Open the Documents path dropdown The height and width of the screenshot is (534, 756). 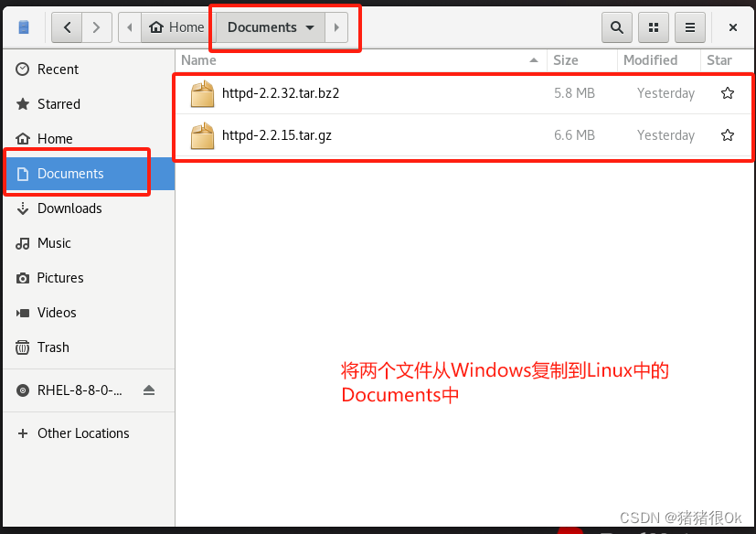pyautogui.click(x=271, y=27)
